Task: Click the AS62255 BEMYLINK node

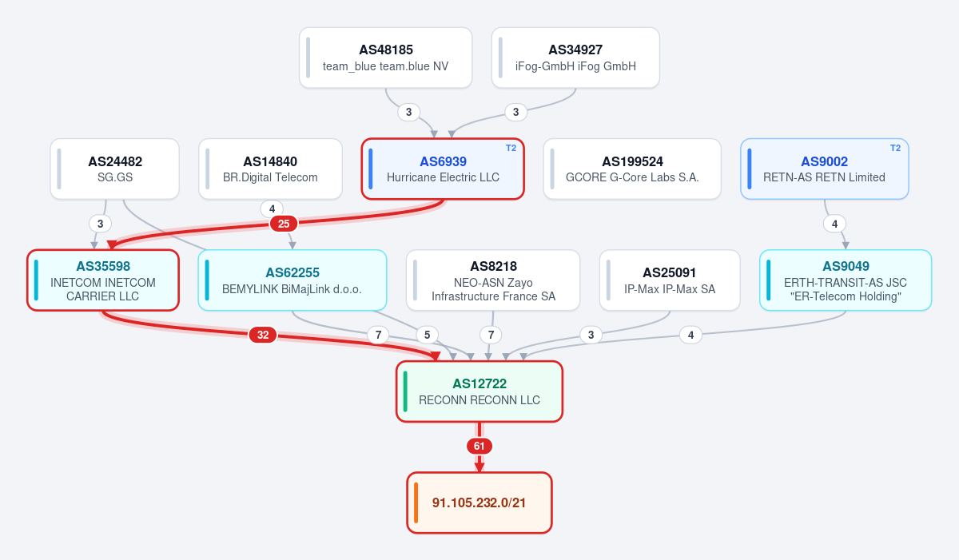Action: pyautogui.click(x=292, y=280)
